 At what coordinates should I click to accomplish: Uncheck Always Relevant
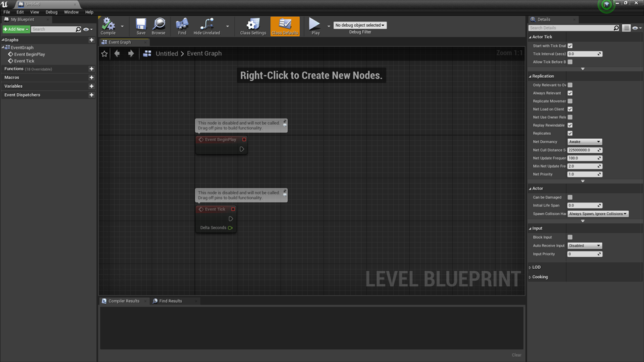pos(570,93)
